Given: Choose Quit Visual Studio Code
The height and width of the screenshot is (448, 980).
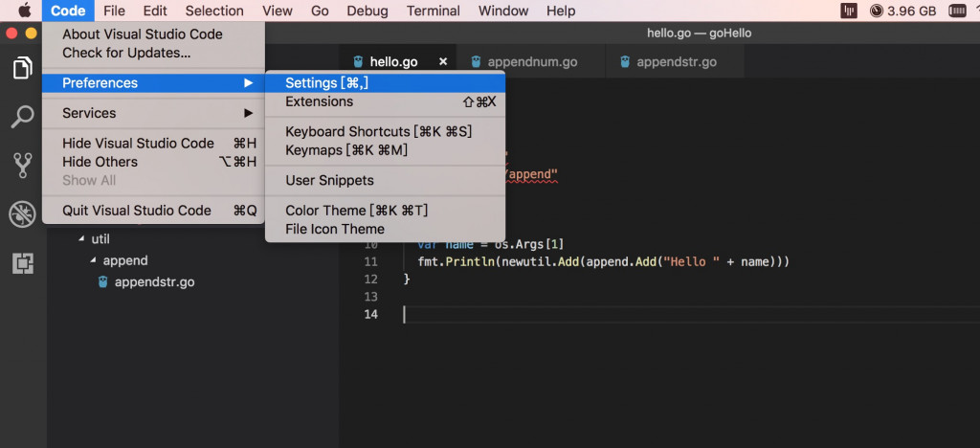Looking at the screenshot, I should [x=153, y=211].
